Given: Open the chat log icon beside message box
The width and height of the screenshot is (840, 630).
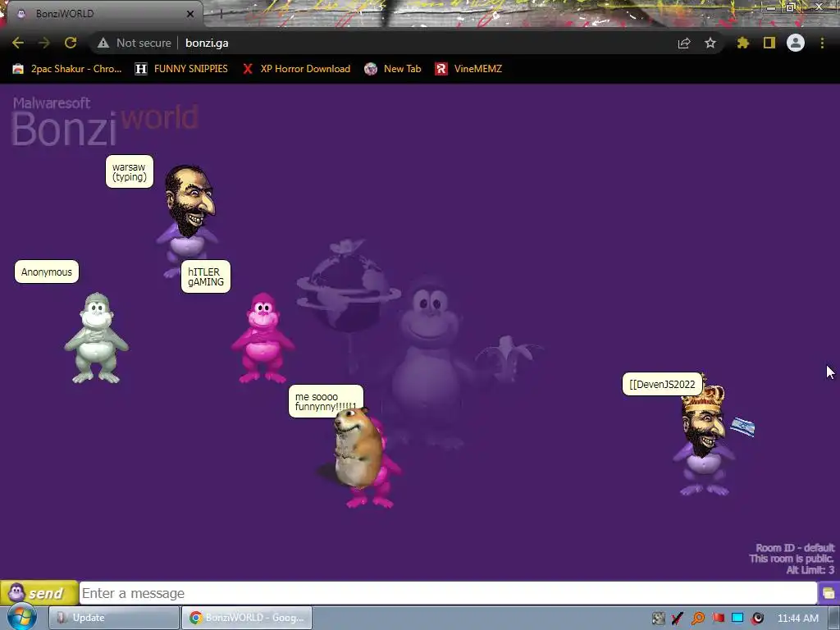Looking at the screenshot, I should pos(829,593).
